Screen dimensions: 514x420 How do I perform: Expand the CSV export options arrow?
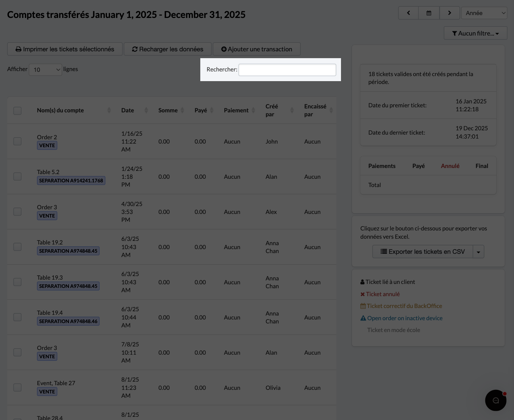point(478,252)
